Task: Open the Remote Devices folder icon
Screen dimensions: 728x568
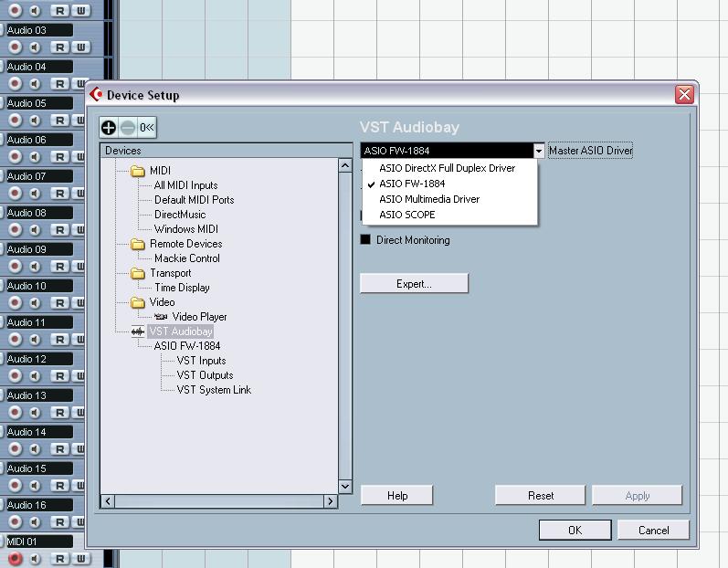Action: tap(137, 244)
